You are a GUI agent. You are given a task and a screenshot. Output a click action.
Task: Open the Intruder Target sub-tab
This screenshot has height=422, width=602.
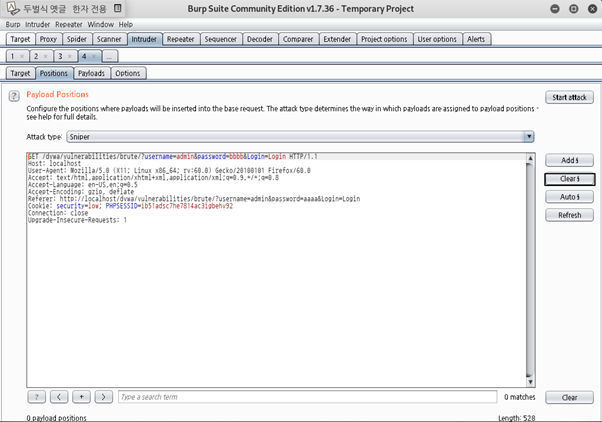[20, 73]
